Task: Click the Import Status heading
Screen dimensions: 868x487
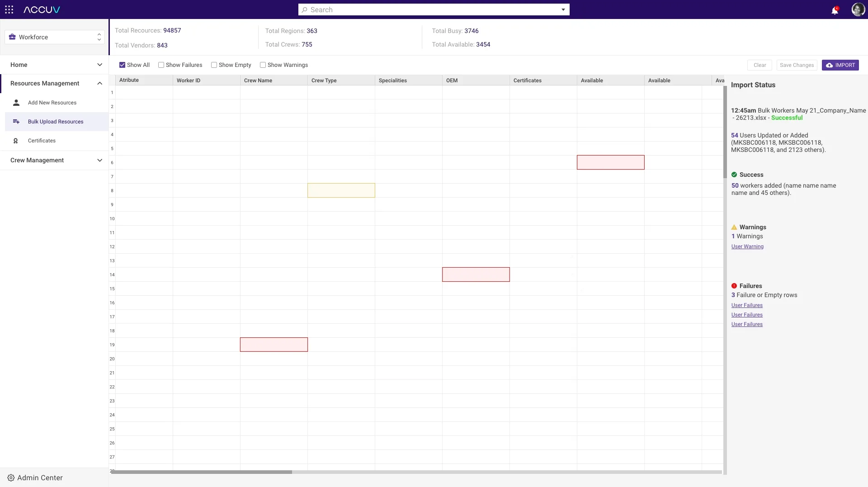Action: click(753, 85)
